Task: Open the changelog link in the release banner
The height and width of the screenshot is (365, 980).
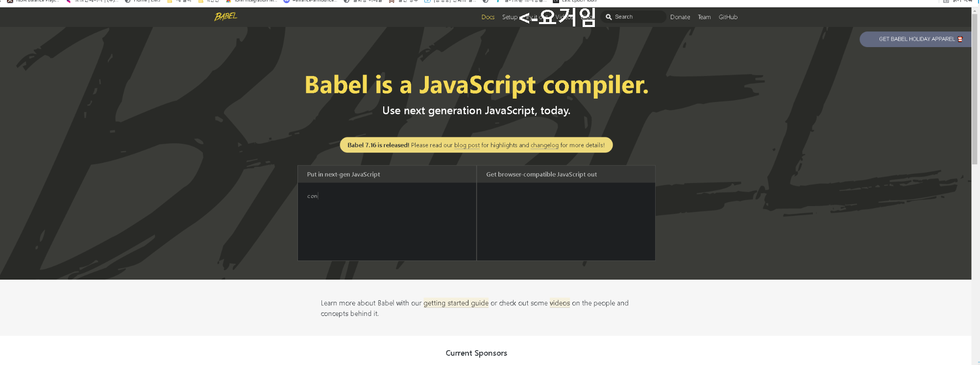Action: [544, 145]
